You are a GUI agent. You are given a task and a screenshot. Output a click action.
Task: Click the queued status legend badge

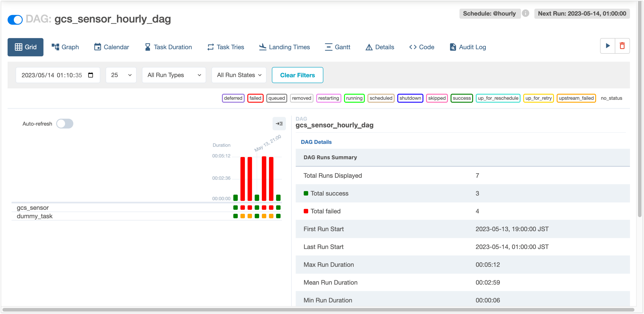point(277,98)
